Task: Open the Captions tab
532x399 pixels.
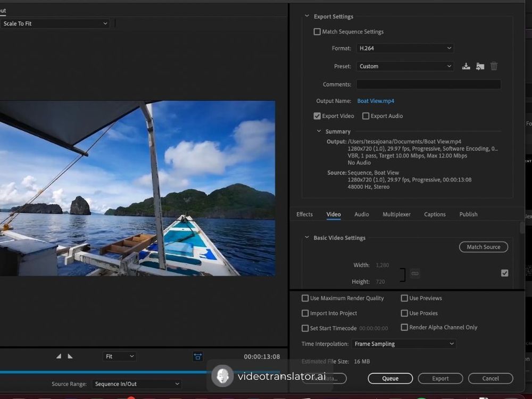Action: tap(435, 214)
